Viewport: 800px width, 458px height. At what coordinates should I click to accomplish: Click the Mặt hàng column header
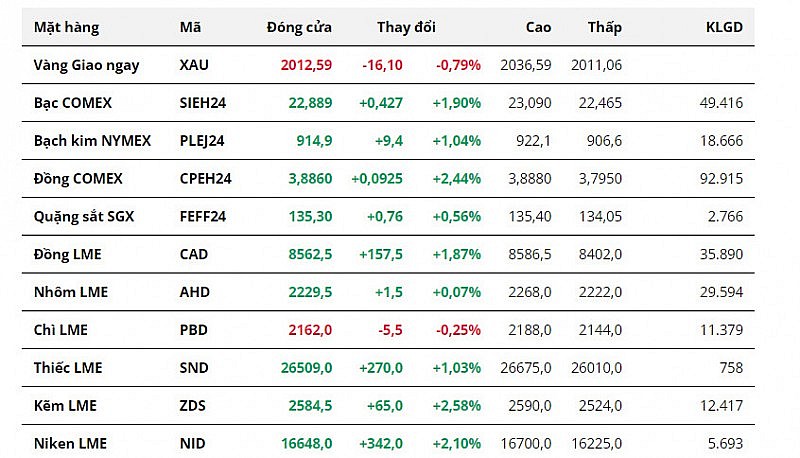[x=66, y=28]
